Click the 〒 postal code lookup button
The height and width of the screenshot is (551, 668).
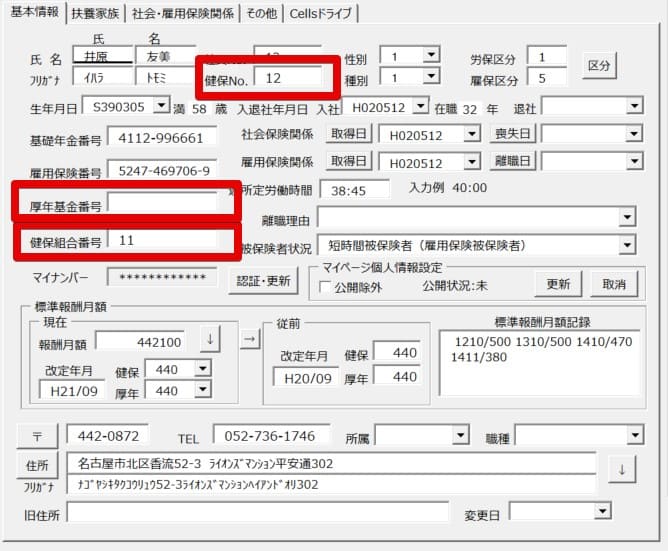point(37,436)
